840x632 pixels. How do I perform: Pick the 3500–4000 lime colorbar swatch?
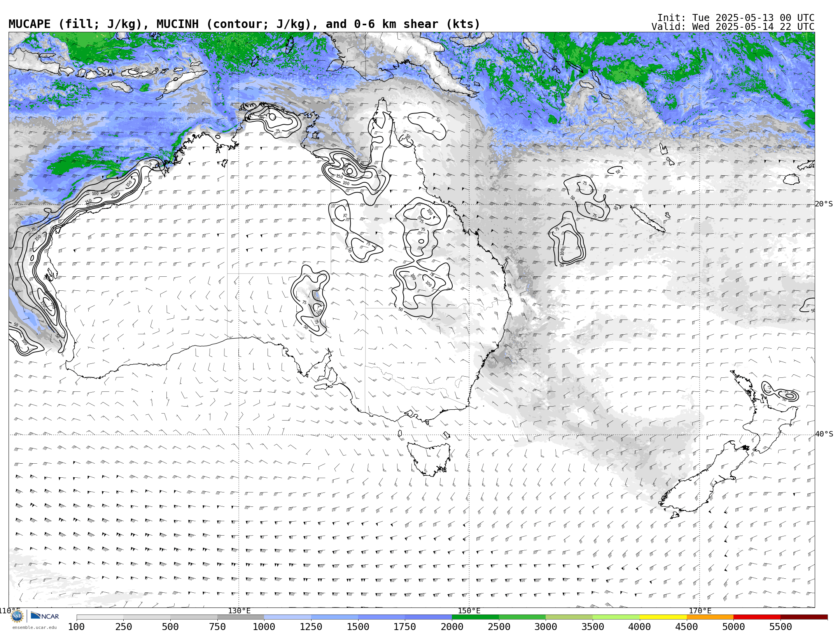pos(616,617)
